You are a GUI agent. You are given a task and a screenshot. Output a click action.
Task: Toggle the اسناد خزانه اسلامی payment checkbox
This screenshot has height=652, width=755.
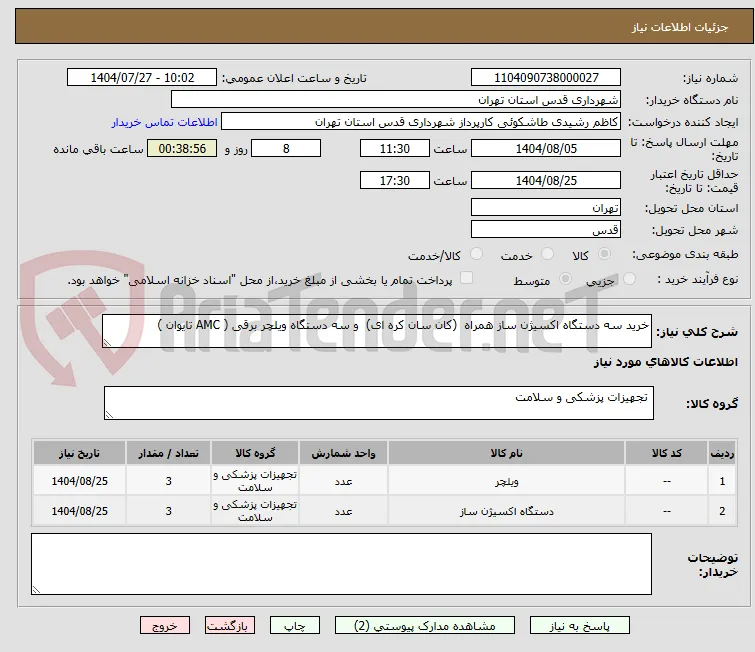(466, 278)
